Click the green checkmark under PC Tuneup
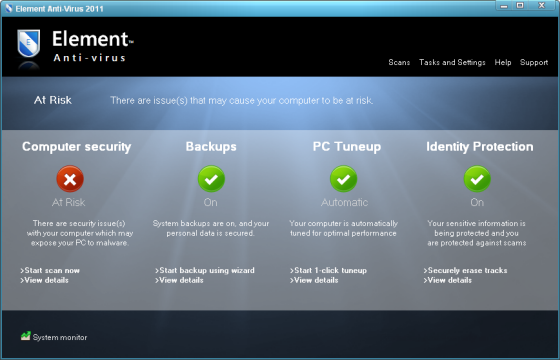The image size is (560, 360). [x=344, y=179]
